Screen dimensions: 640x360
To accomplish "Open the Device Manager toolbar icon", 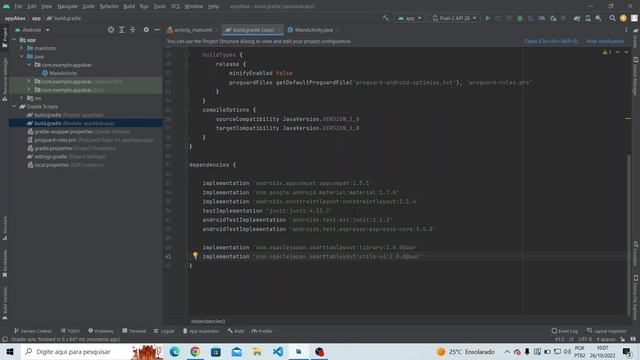I will tap(588, 18).
